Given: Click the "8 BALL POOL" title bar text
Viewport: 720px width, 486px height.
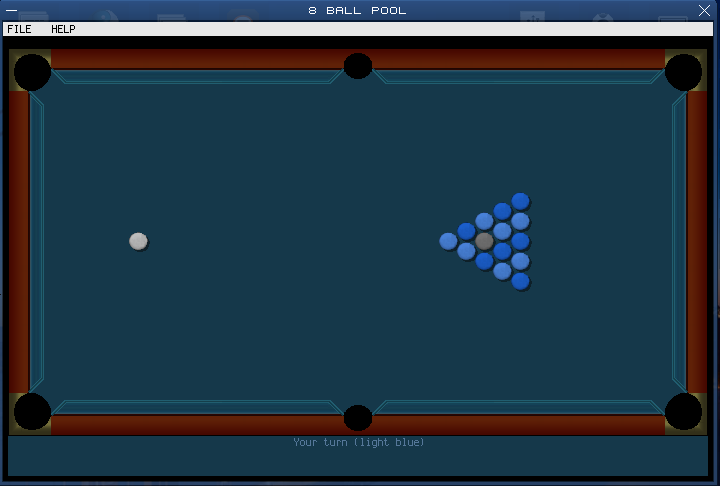Looking at the screenshot, I should [358, 10].
